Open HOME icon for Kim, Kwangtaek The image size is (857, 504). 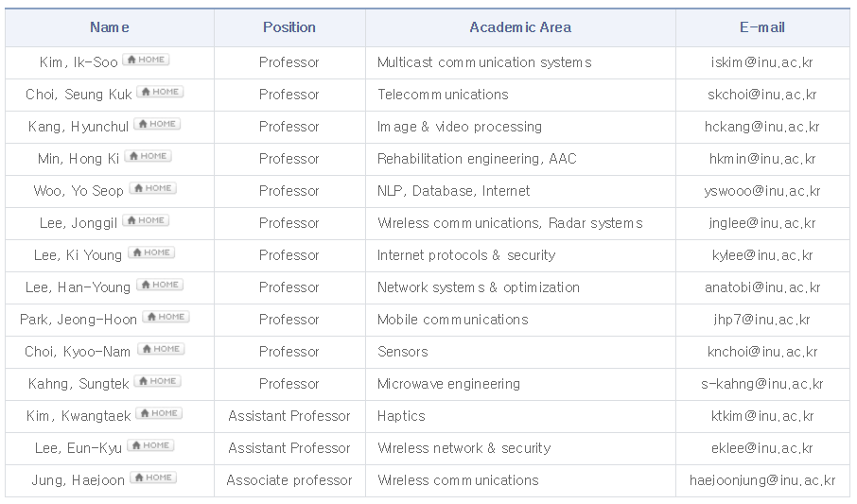click(159, 413)
